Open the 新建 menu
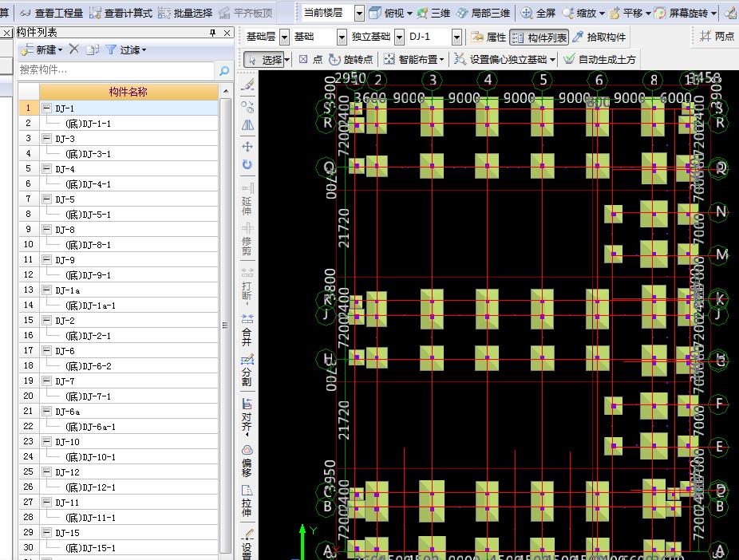 [41, 49]
